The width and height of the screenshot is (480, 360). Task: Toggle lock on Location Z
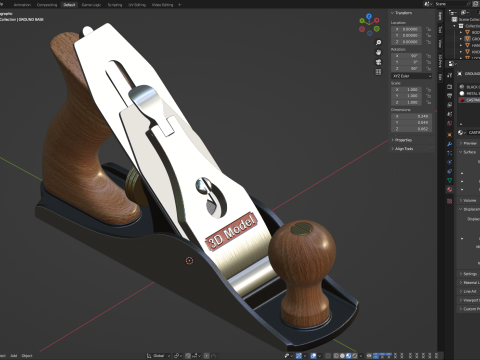428,42
